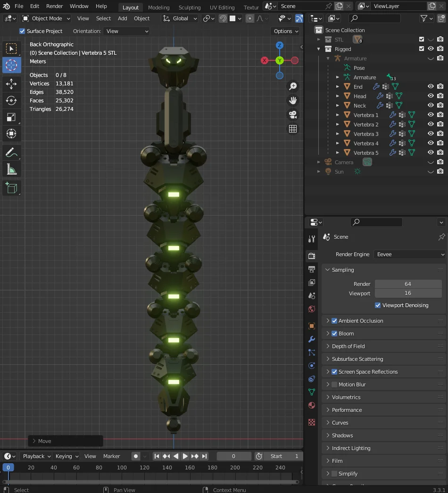Click the Options button in the viewport header
This screenshot has width=448, height=493.
click(x=285, y=31)
